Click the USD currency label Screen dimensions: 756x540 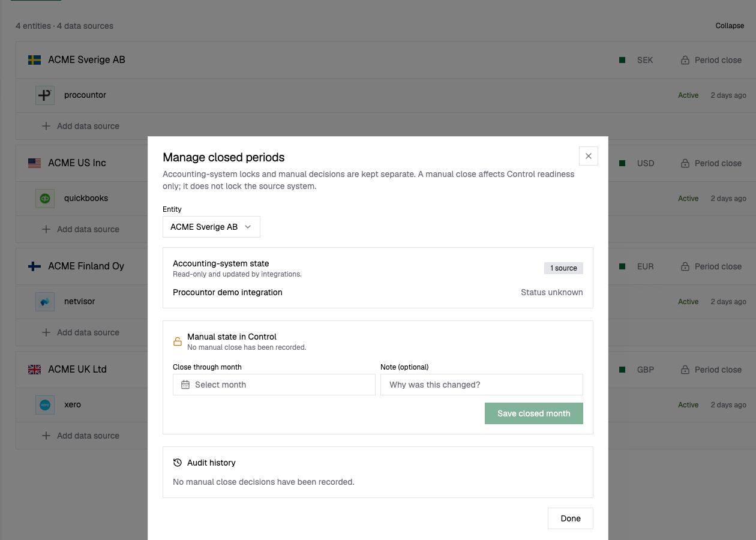646,163
